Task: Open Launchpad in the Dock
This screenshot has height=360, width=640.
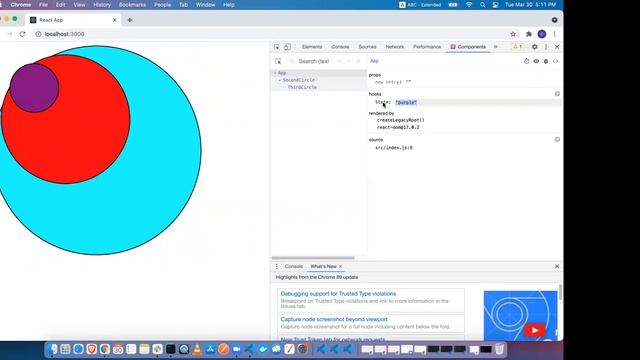Action: click(65, 349)
